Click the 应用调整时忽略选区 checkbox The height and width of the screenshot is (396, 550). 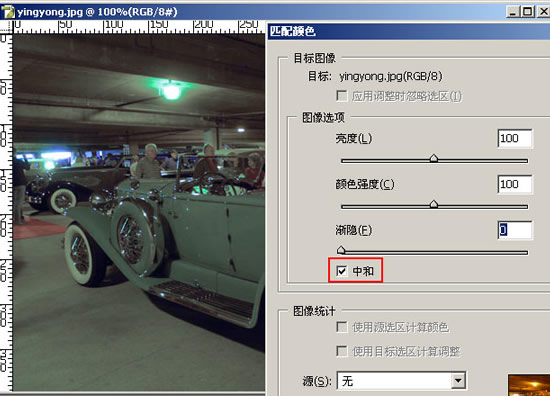(341, 95)
